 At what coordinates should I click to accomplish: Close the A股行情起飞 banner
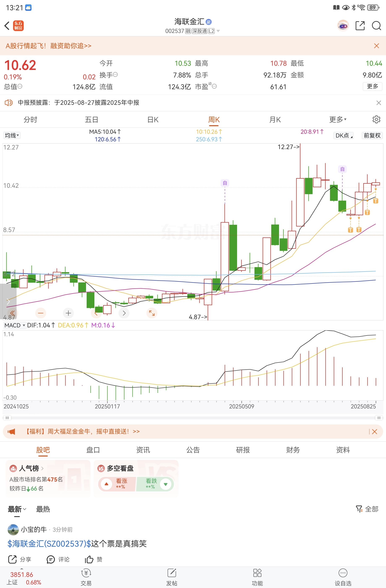(376, 46)
